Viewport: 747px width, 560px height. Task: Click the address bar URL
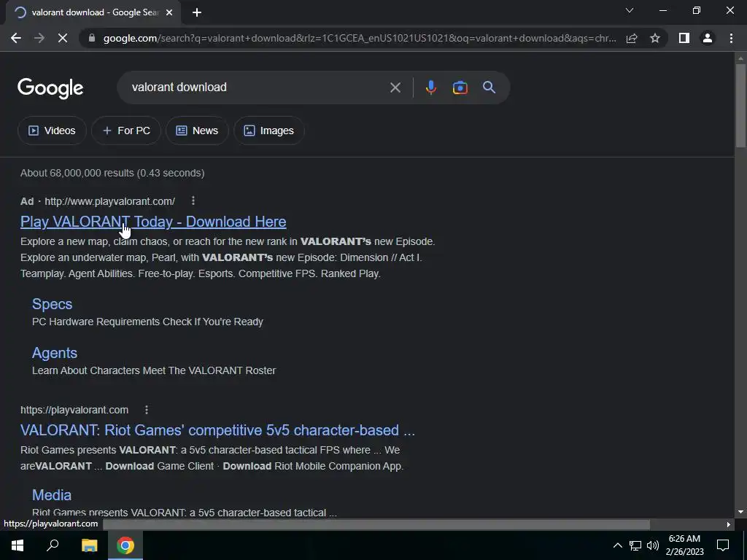pos(360,38)
